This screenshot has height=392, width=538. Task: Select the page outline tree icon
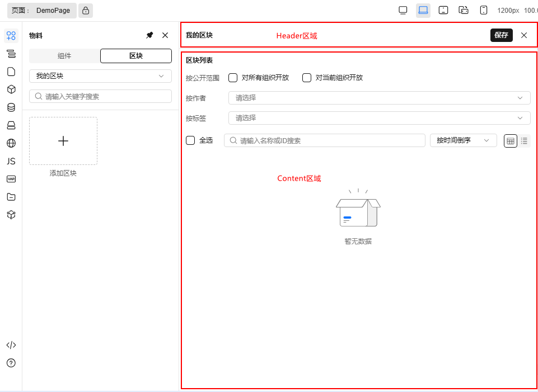click(11, 53)
